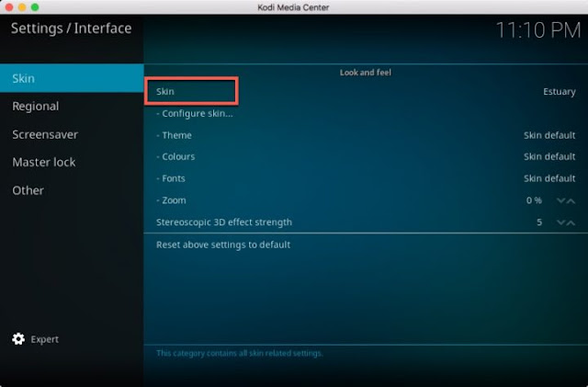Click the 11:10 PM clock
Image resolution: width=588 pixels, height=387 pixels.
538,30
